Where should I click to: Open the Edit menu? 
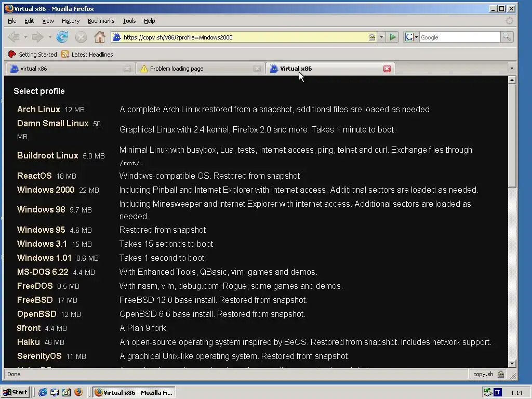click(29, 21)
